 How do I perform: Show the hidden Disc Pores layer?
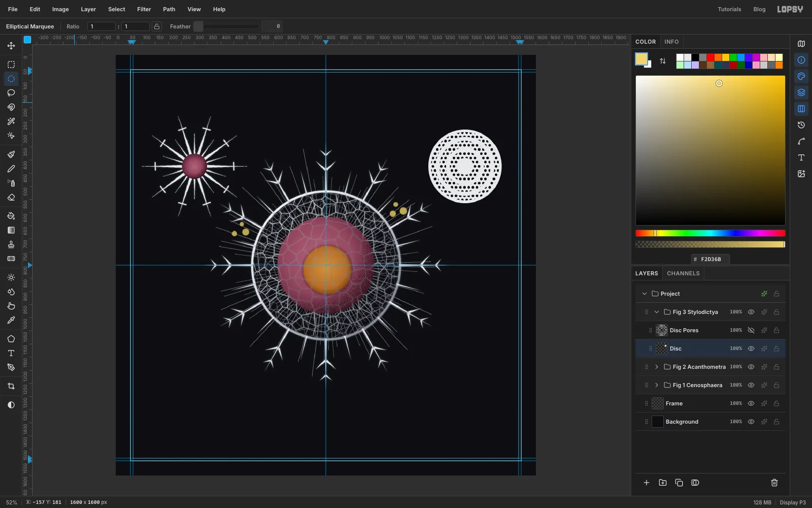point(751,330)
